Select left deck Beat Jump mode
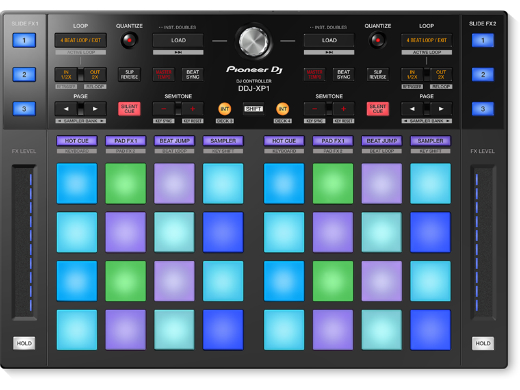The image size is (520, 390). pyautogui.click(x=174, y=141)
